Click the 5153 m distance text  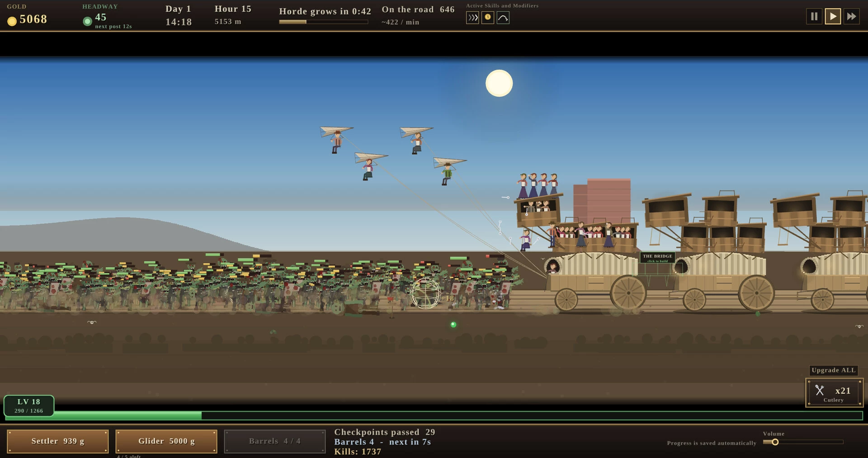[x=228, y=22]
